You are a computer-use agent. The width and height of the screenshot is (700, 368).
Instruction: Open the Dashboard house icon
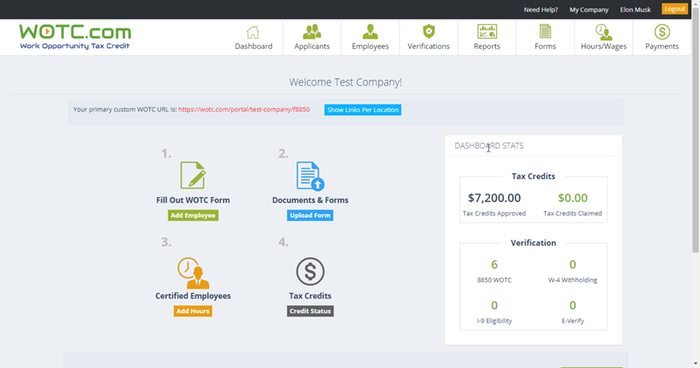pos(253,32)
